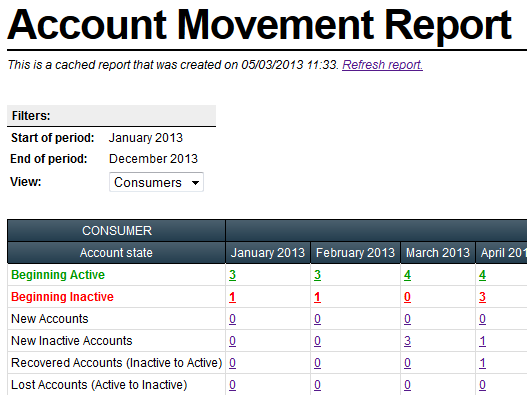Image resolution: width=527 pixels, height=395 pixels.
Task: Open the View dropdown set to Consumers
Action: coord(156,182)
